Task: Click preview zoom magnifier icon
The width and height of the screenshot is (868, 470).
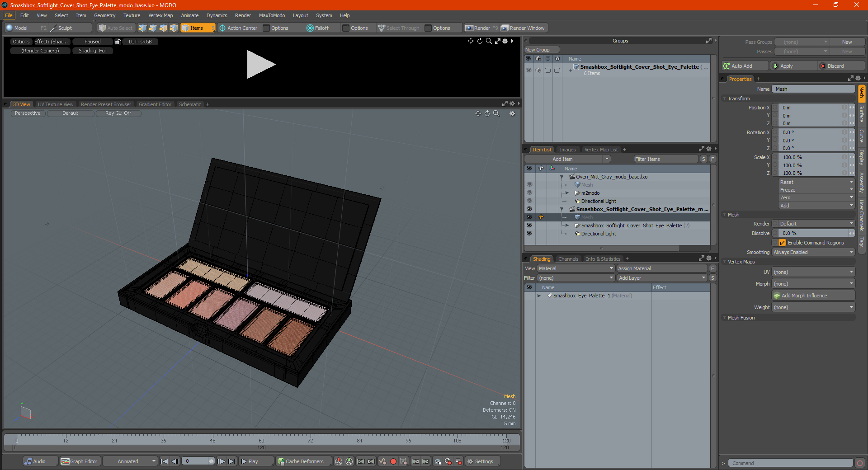Action: pyautogui.click(x=489, y=41)
